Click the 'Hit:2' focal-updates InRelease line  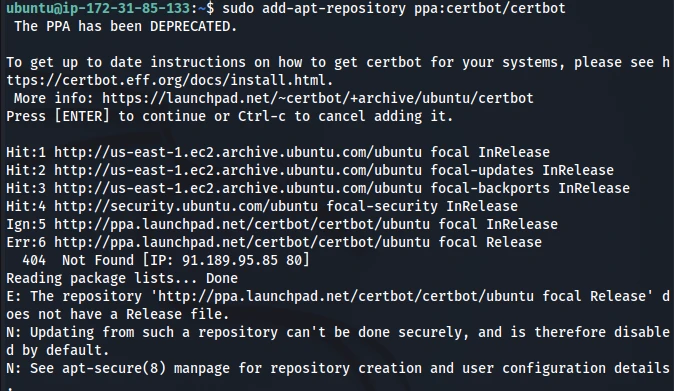pyautogui.click(x=309, y=171)
